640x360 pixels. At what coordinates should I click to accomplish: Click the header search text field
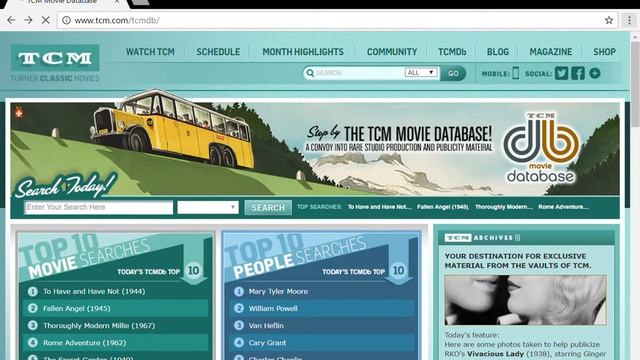tap(359, 73)
